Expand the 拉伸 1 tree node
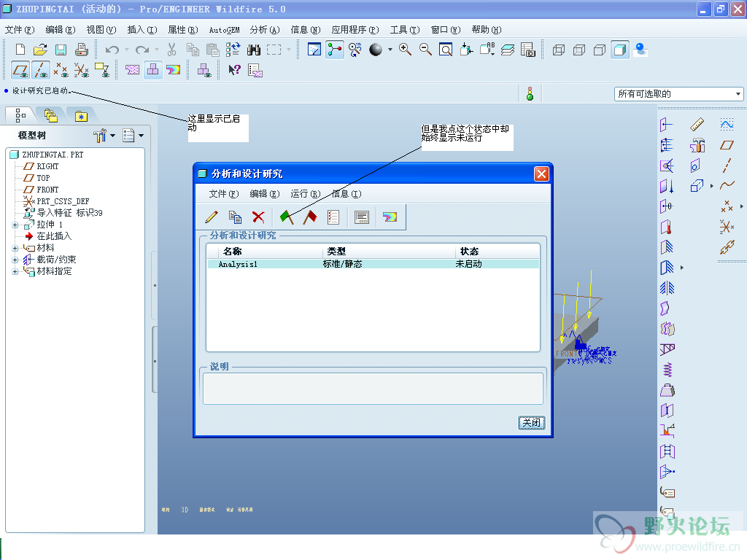747x560 pixels. point(15,225)
